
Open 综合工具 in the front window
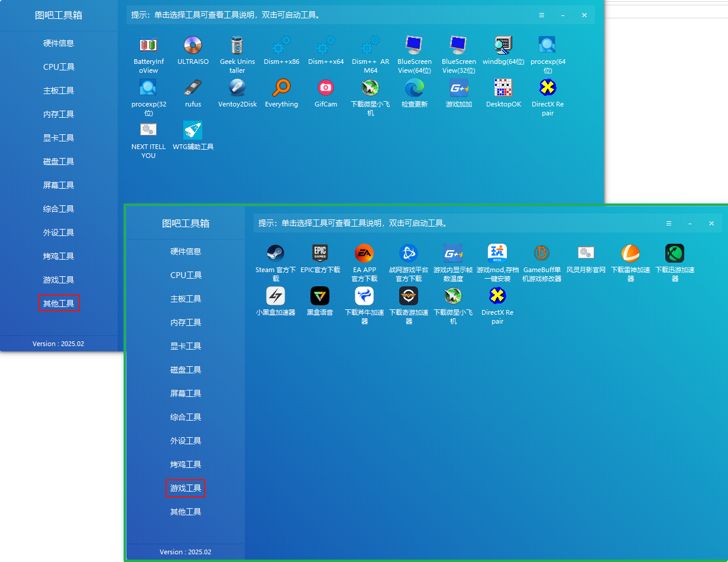[x=186, y=417]
